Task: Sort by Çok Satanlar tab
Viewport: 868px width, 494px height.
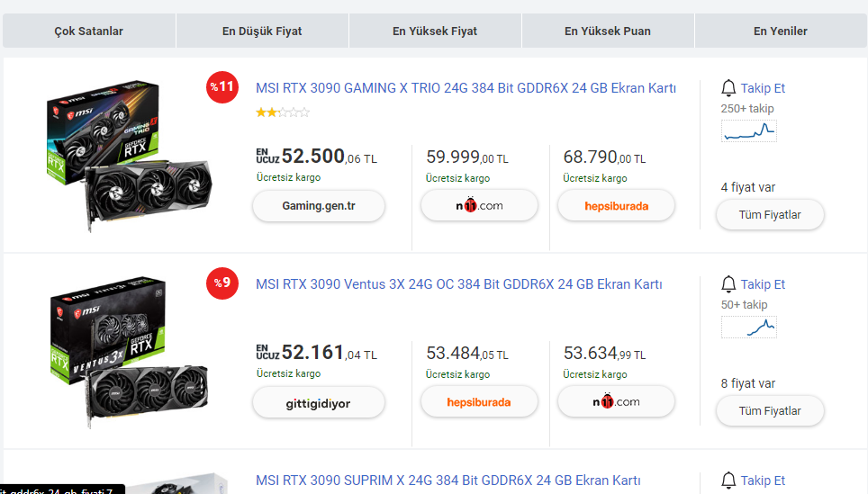Action: click(88, 31)
